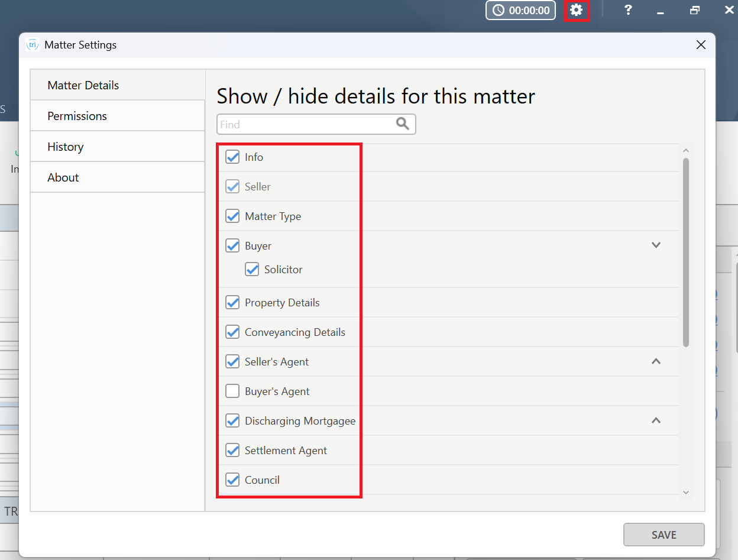Viewport: 738px width, 560px height.
Task: Uncheck the Conveyancing Details checkbox
Action: point(233,332)
